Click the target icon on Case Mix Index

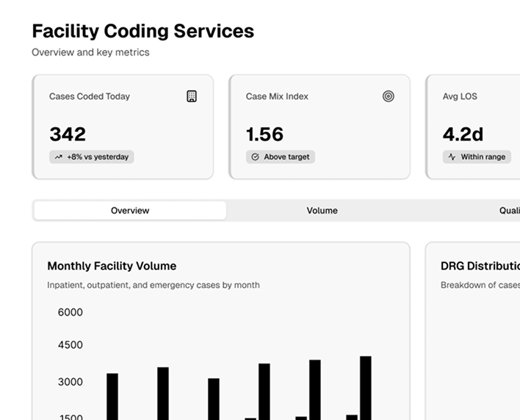[388, 96]
